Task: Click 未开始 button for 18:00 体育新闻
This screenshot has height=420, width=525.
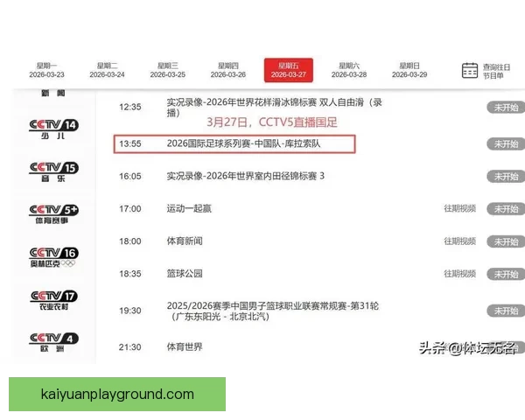Action: [x=506, y=241]
